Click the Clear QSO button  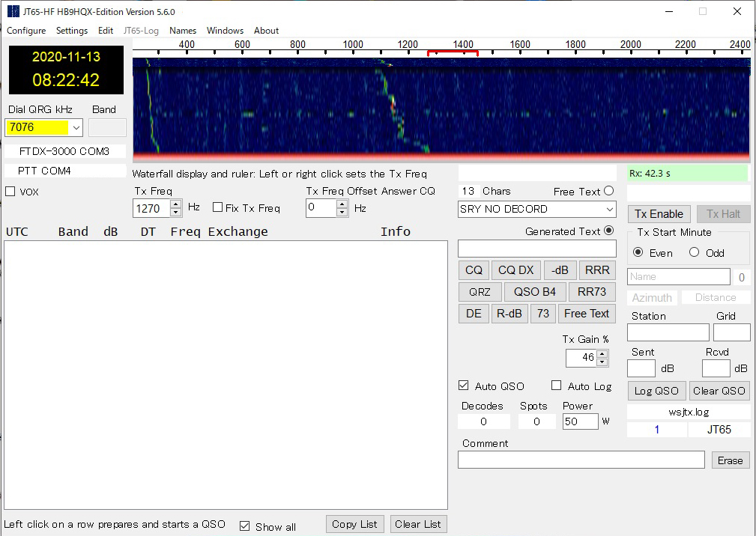pyautogui.click(x=719, y=391)
